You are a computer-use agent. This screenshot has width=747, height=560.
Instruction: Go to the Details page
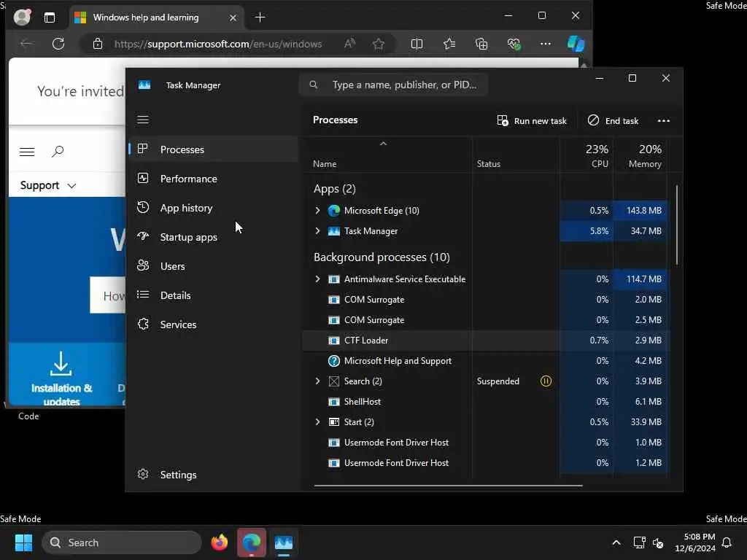(214, 295)
